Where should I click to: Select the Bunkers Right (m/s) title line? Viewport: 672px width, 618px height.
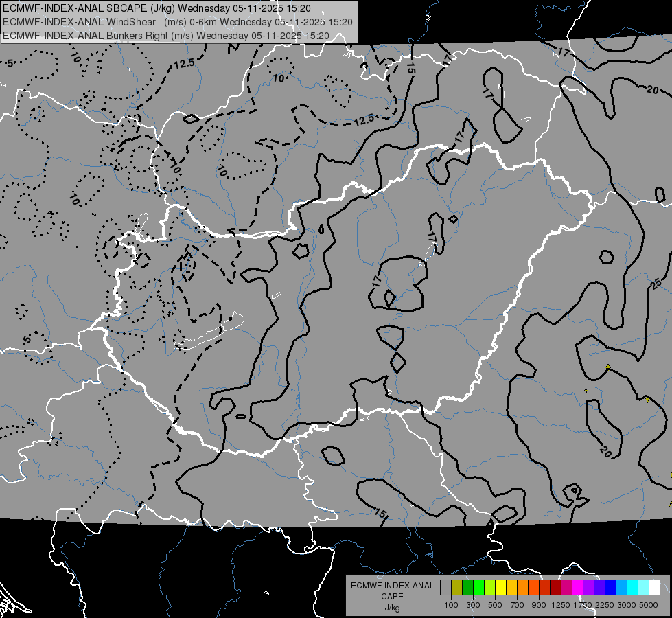point(166,36)
